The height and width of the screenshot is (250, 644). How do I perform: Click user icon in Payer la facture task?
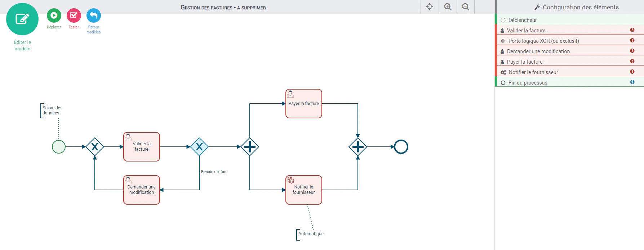point(290,94)
